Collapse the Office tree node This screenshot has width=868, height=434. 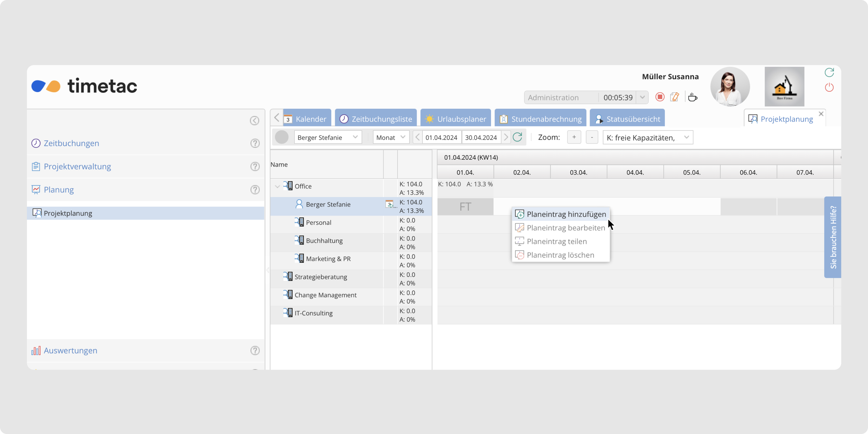pyautogui.click(x=277, y=186)
